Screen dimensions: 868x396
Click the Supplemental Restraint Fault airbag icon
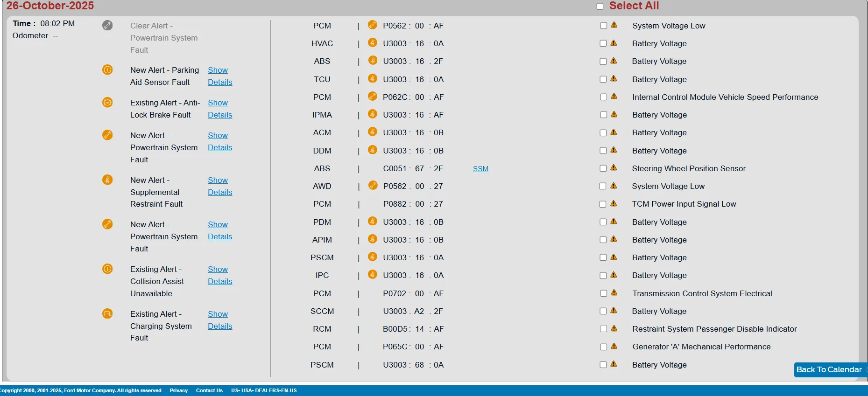pos(107,180)
